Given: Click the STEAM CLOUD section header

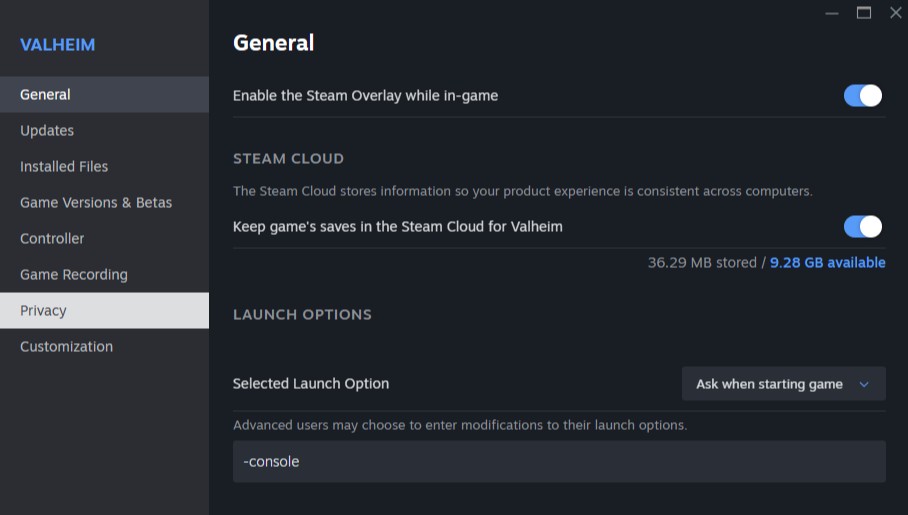Looking at the screenshot, I should pyautogui.click(x=288, y=159).
